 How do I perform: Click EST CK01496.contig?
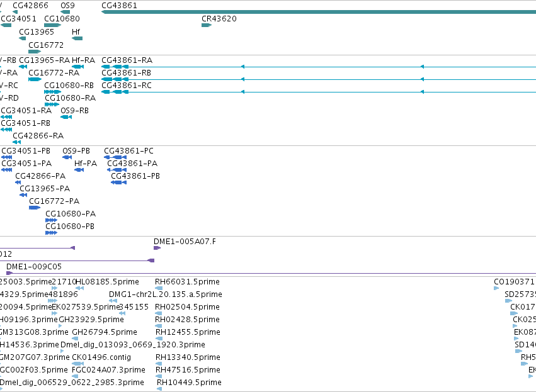(x=78, y=364)
